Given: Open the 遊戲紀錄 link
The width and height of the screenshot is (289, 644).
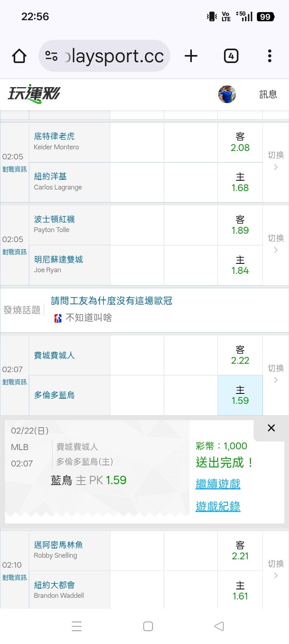Looking at the screenshot, I should [x=218, y=506].
